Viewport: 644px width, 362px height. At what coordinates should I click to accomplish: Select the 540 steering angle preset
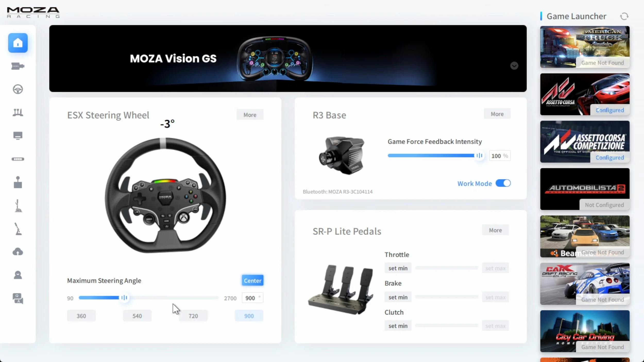(x=137, y=316)
